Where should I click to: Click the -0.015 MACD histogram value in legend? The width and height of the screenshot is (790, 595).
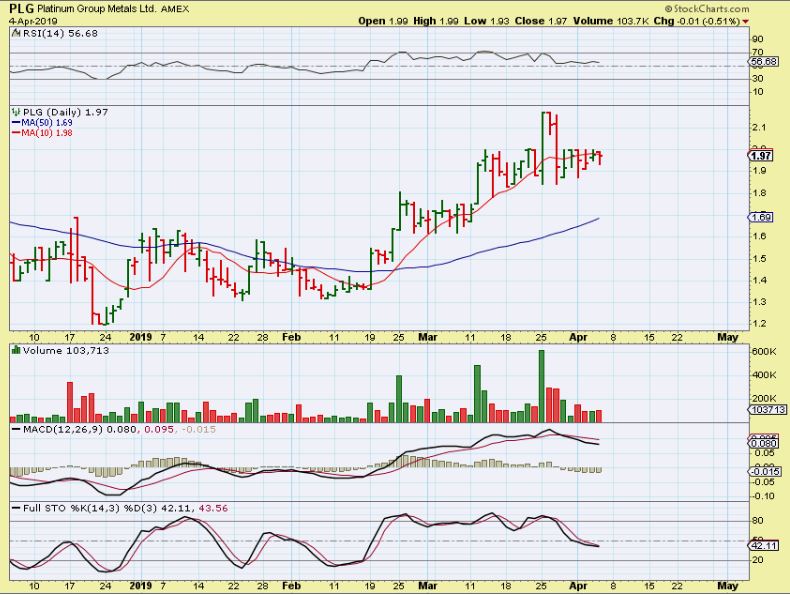click(x=198, y=430)
